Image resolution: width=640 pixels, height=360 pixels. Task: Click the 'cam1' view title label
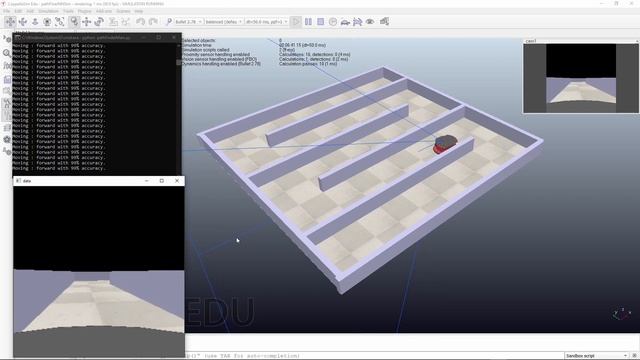click(531, 41)
